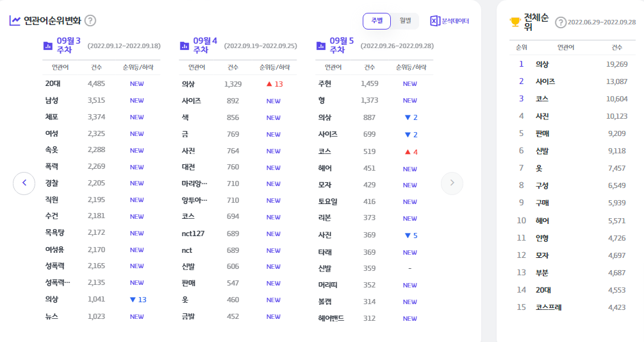
Task: Click 순위등/하락 header in week 4 table
Action: point(274,67)
